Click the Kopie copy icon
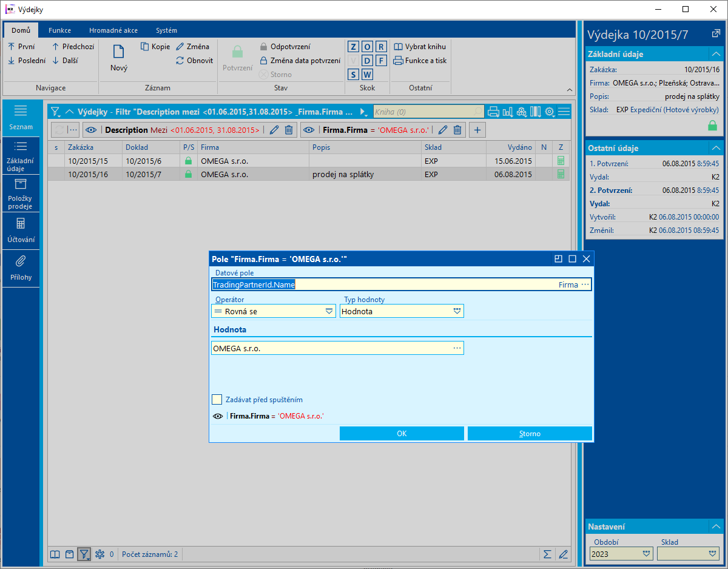Screen dimensions: 728x569 (145, 47)
